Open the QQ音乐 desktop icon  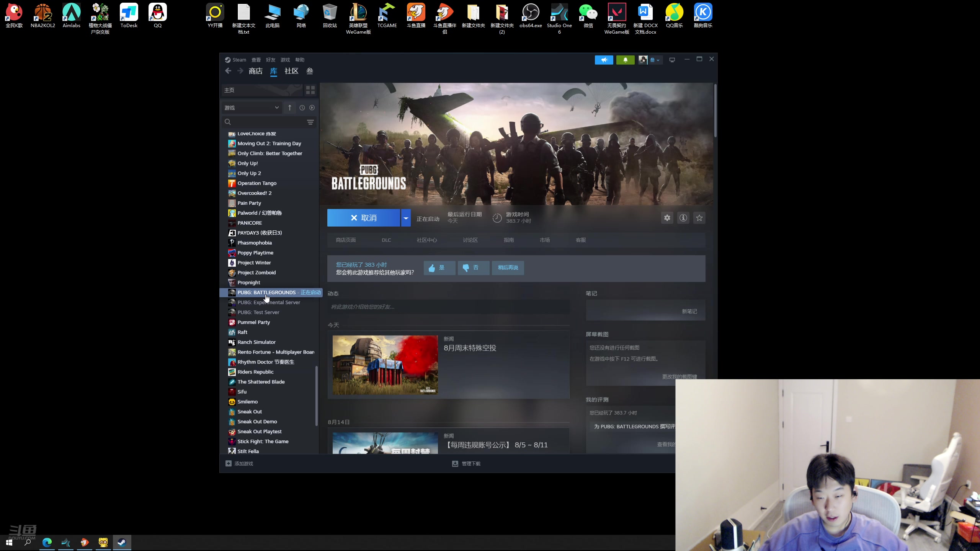(x=674, y=16)
